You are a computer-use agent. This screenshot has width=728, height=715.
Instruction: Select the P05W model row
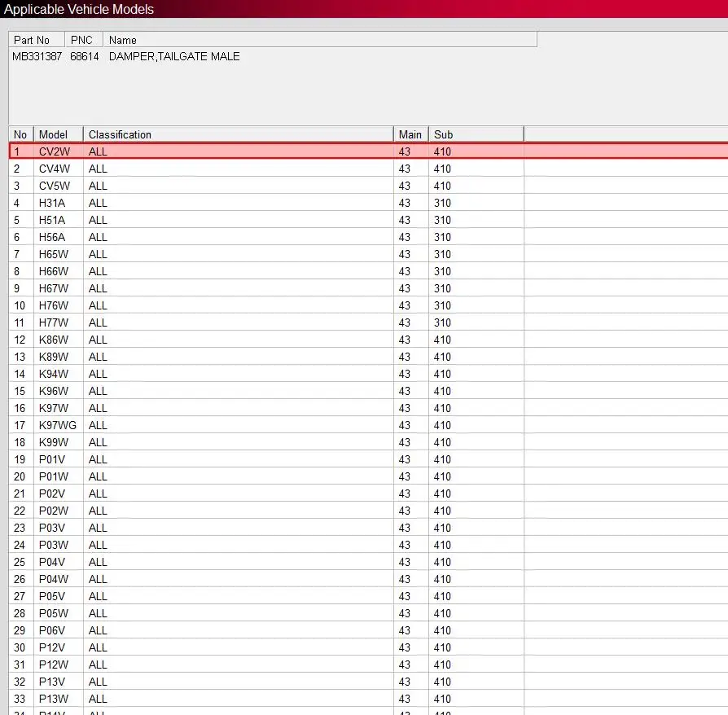(369, 613)
